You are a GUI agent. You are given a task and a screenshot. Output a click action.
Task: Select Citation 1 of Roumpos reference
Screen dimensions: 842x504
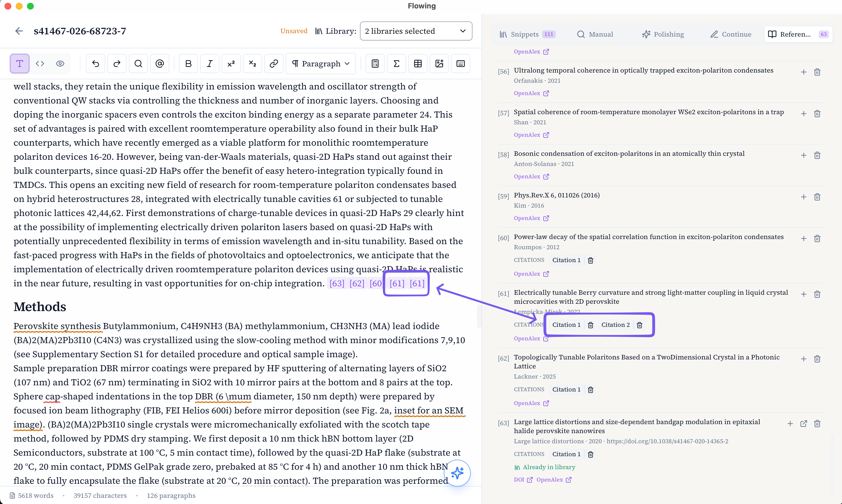coord(566,260)
